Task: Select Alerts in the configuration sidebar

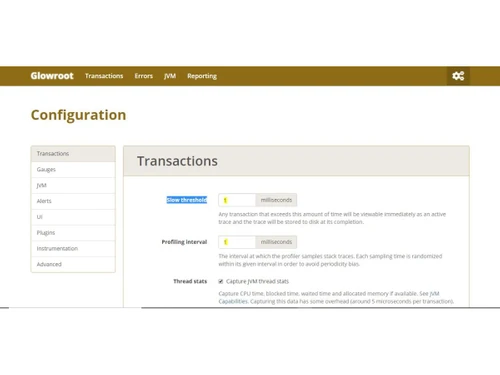Action: tap(73, 201)
